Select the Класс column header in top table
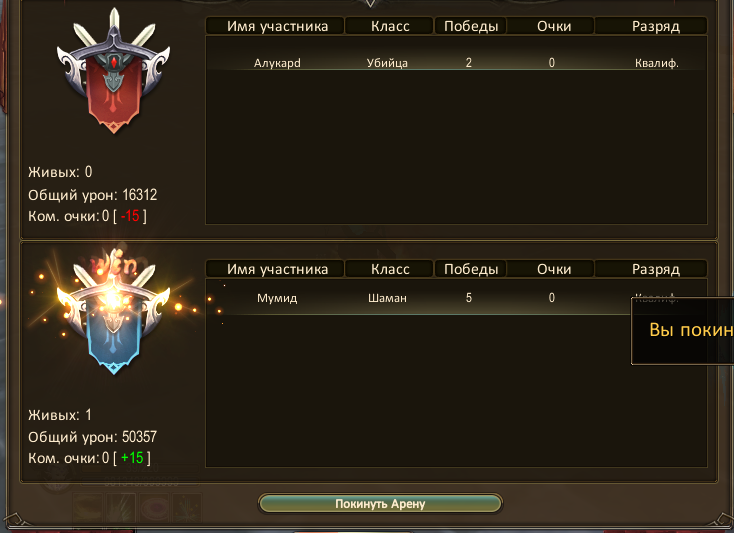 [x=389, y=26]
